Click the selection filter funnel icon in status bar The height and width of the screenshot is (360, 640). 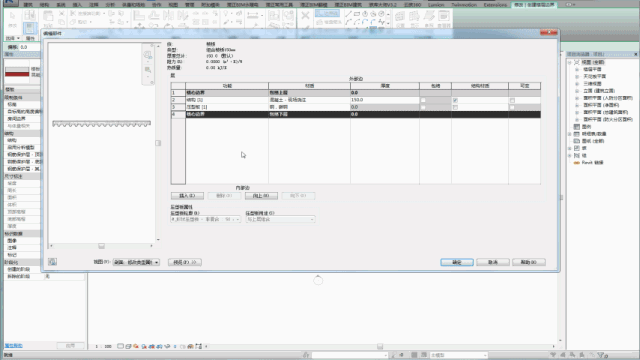coord(601,355)
